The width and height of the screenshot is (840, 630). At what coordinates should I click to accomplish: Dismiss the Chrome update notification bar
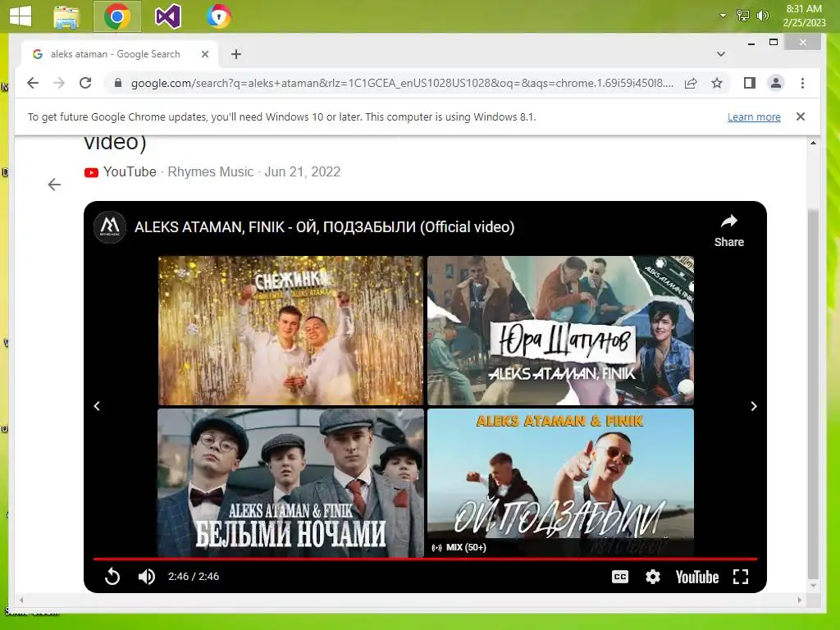[801, 116]
